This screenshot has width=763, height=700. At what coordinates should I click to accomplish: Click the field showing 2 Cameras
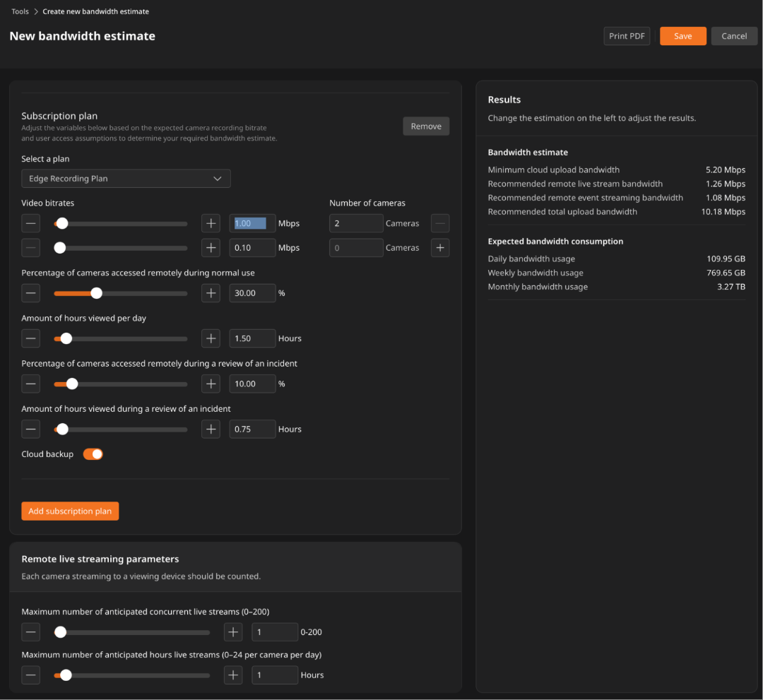(356, 223)
